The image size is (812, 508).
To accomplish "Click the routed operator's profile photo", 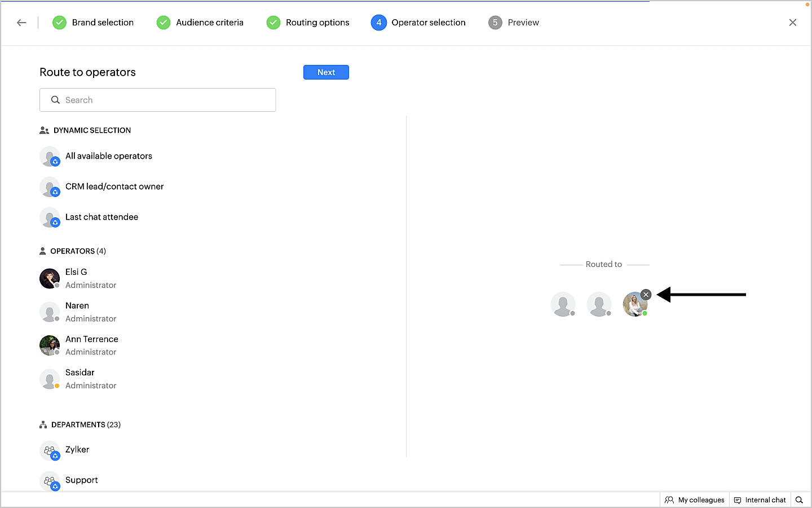I will [x=635, y=304].
